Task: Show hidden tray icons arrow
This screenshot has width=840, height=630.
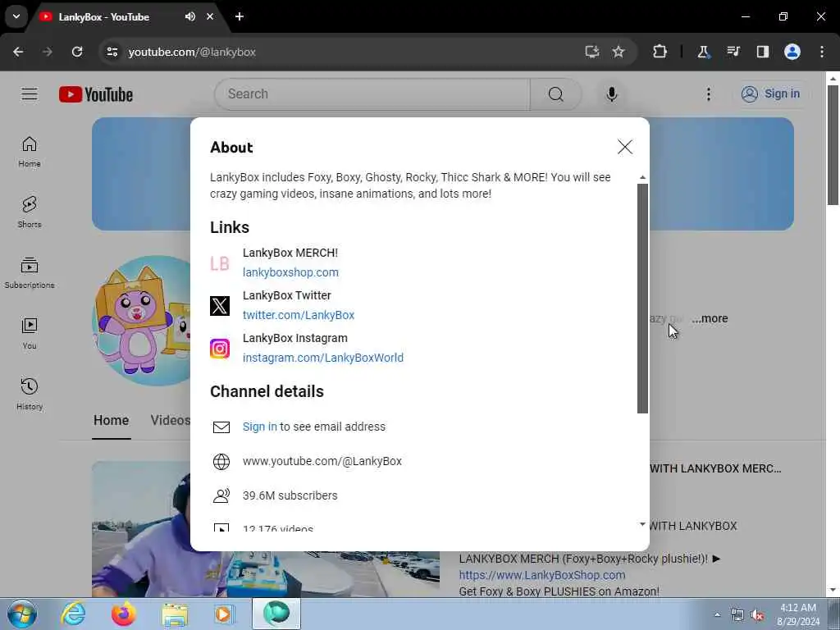Action: [717, 614]
